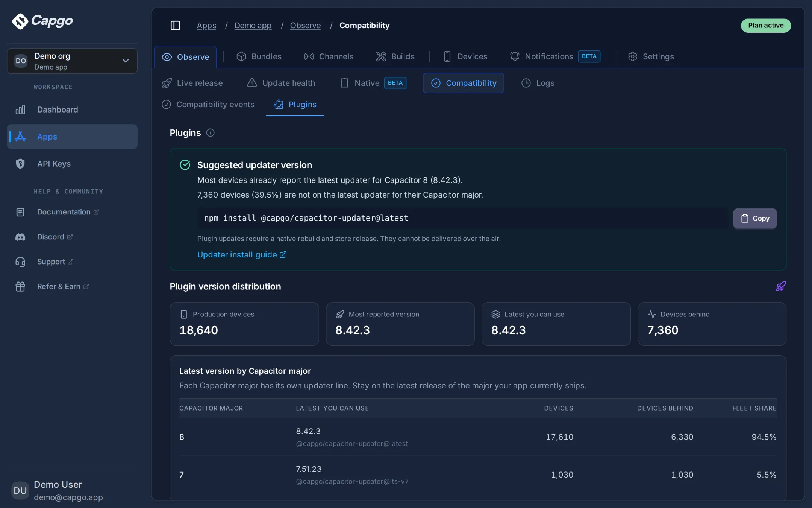Click the Settings gear icon

click(633, 56)
